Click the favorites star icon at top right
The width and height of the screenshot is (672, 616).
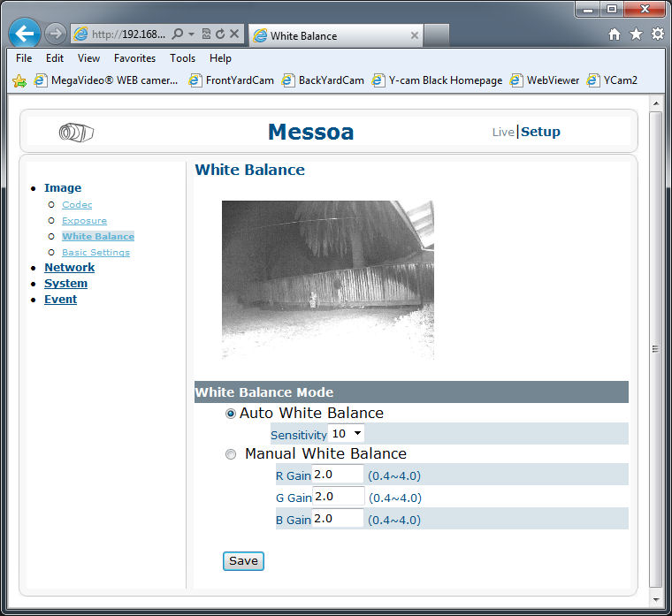point(636,34)
